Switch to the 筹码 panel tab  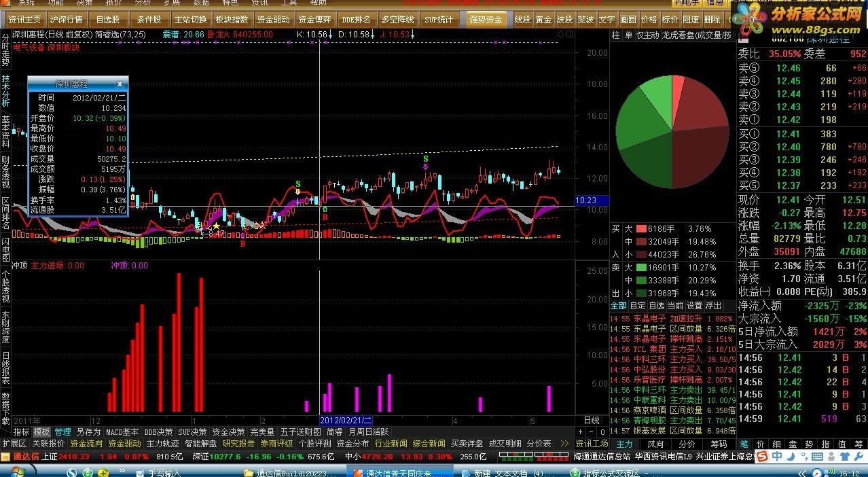[719, 444]
